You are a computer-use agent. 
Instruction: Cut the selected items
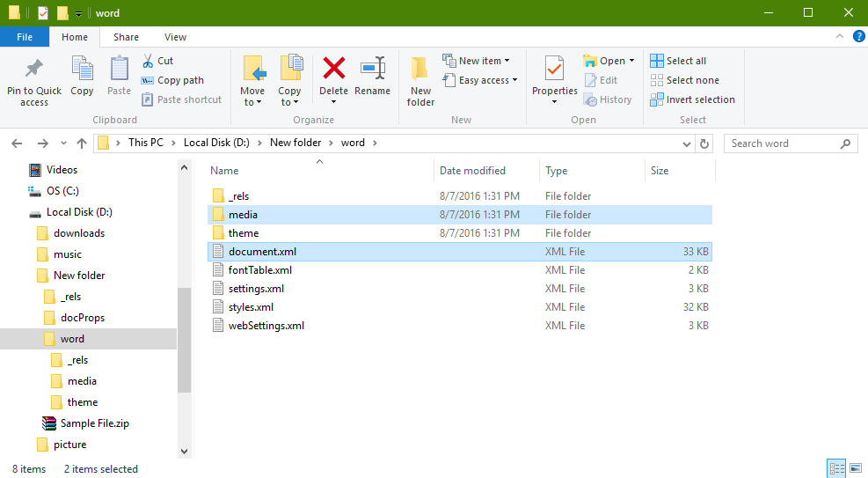pyautogui.click(x=157, y=61)
